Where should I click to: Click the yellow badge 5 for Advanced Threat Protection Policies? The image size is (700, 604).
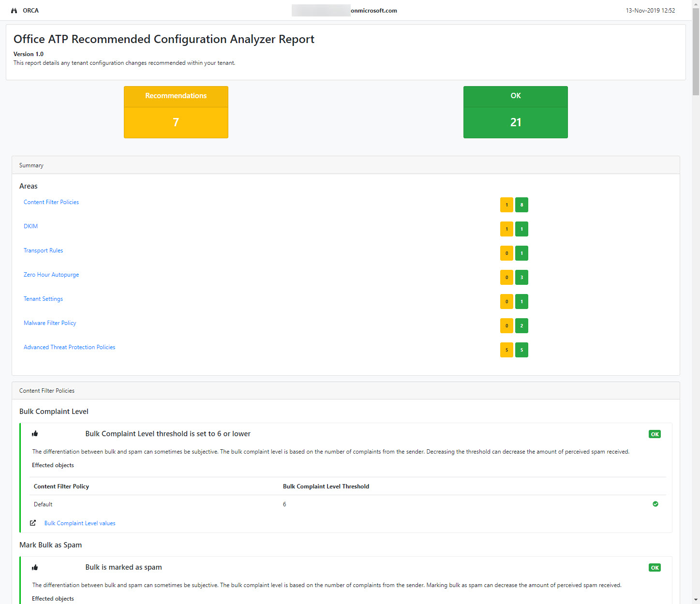pyautogui.click(x=506, y=350)
